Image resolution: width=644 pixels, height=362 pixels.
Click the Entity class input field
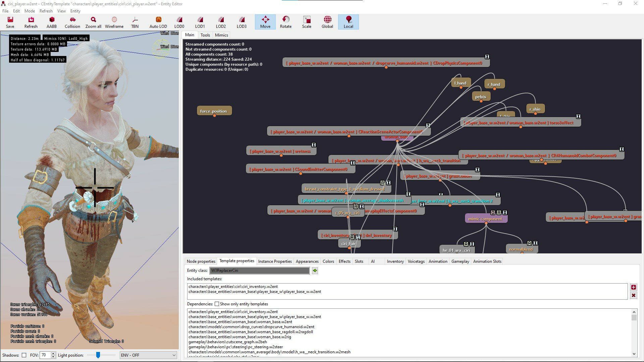(x=259, y=270)
